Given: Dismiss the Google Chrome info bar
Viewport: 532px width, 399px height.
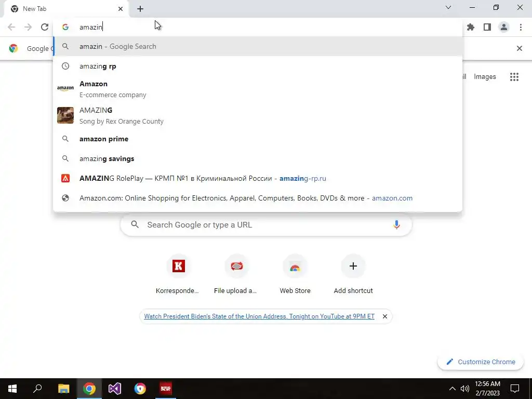Looking at the screenshot, I should (x=519, y=48).
